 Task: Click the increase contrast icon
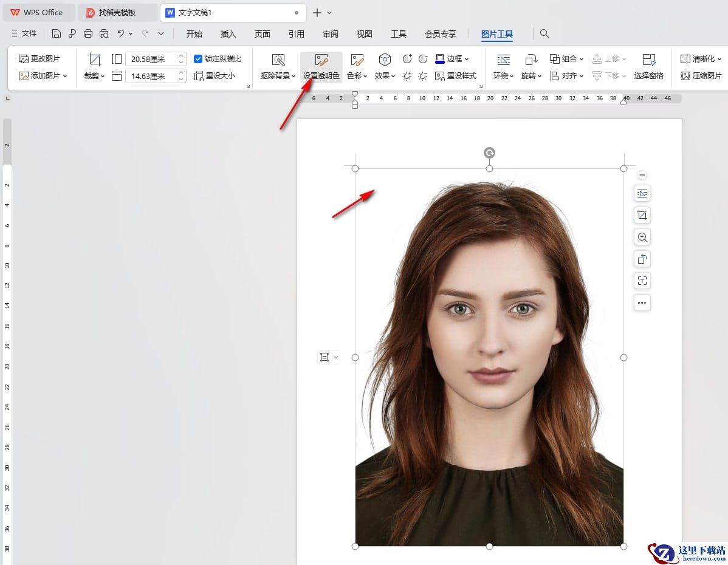coord(407,59)
